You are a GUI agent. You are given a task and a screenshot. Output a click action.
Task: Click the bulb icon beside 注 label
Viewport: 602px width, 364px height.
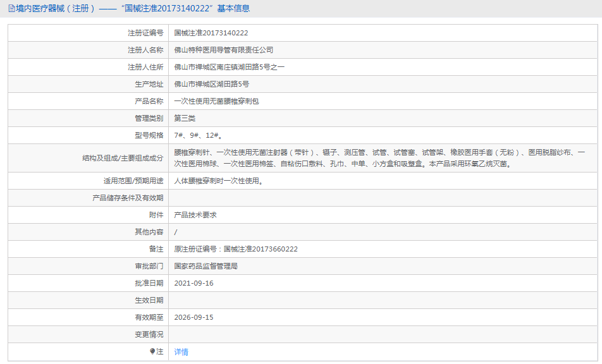152,351
